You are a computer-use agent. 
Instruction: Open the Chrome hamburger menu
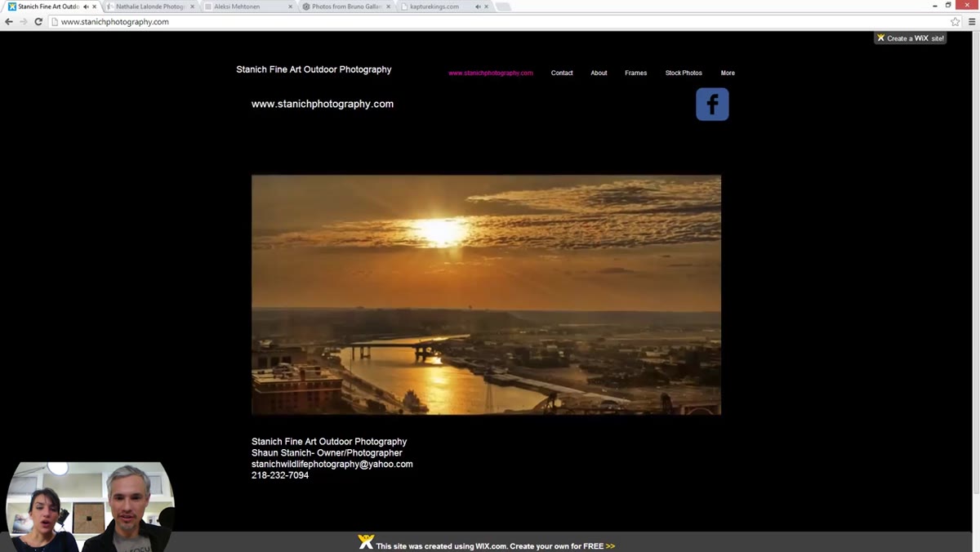pos(971,22)
